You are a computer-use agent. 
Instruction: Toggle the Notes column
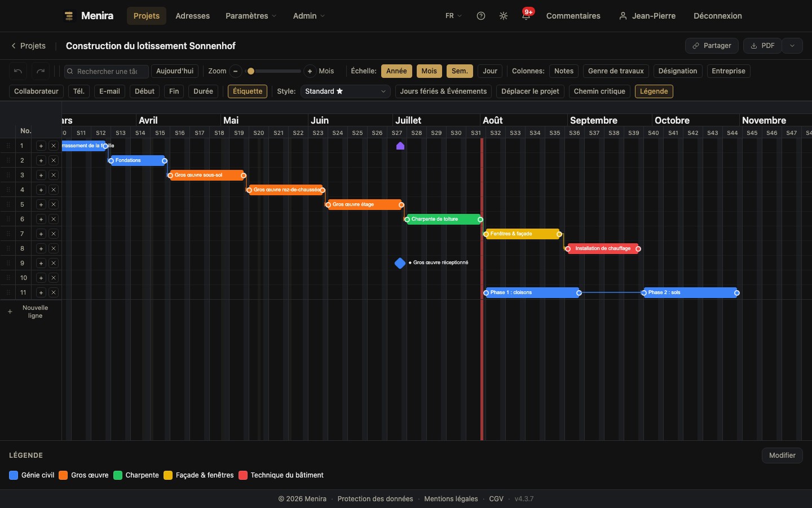click(x=564, y=71)
